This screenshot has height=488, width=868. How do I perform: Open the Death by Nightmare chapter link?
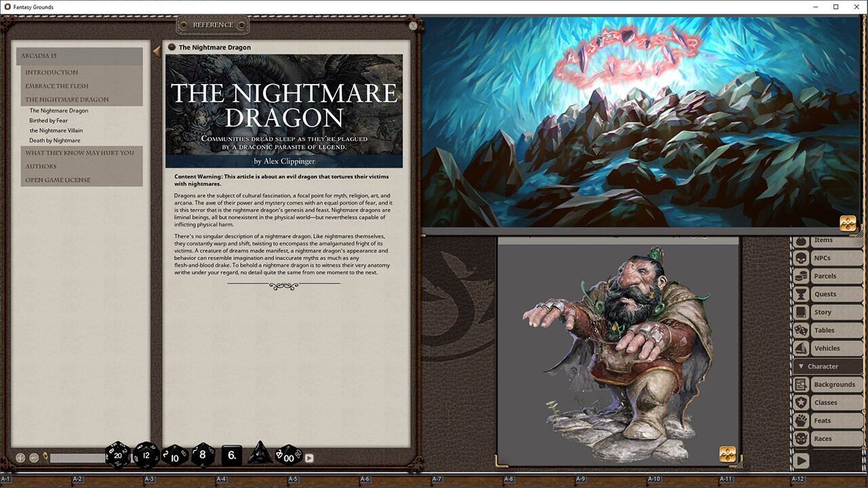[56, 140]
